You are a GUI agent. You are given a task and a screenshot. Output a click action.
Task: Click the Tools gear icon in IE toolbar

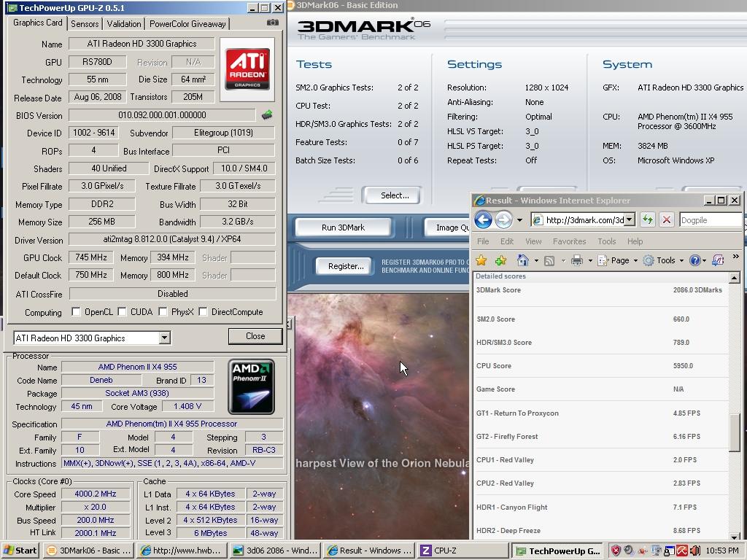[649, 260]
